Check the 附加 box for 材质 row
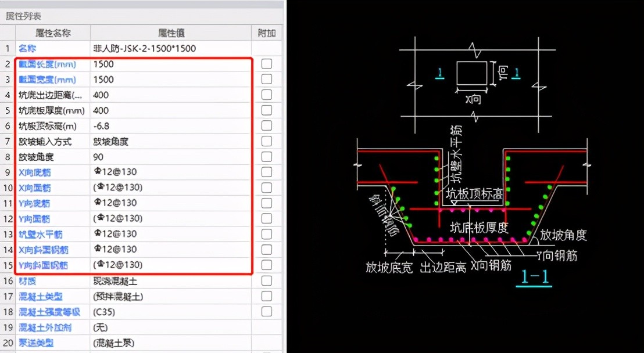This screenshot has width=644, height=353. tap(266, 281)
